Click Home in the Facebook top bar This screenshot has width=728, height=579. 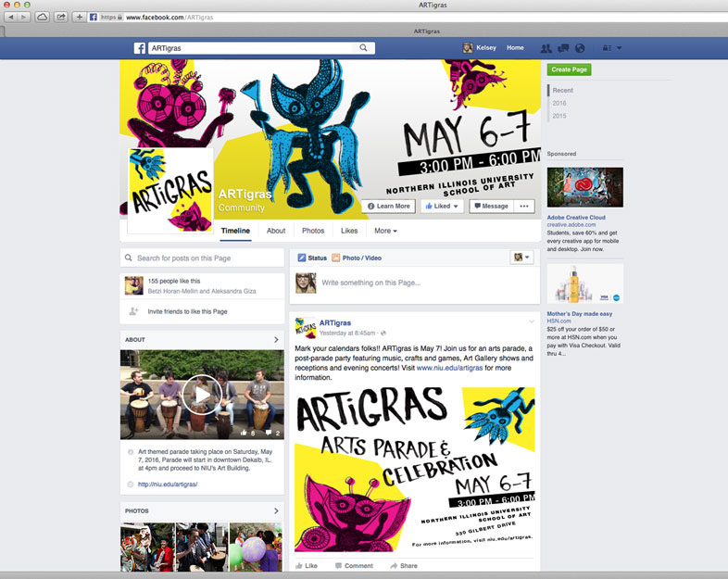515,48
